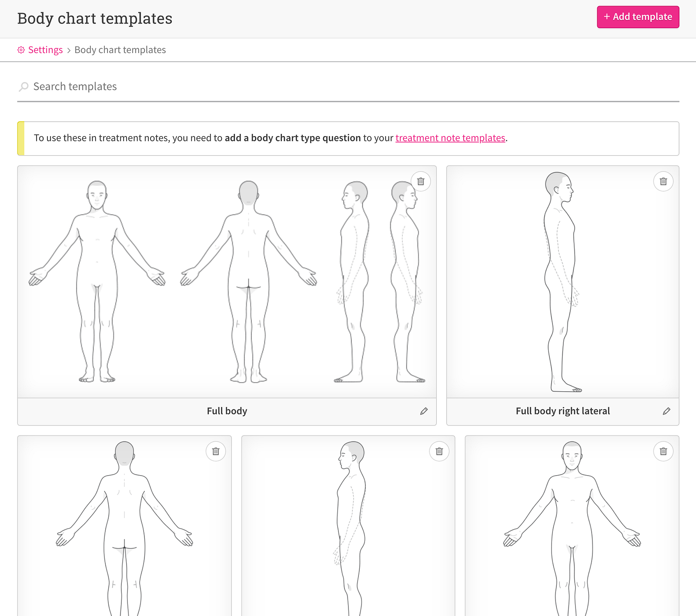Select the back view body chart thumbnail
This screenshot has width=696, height=616.
[x=124, y=526]
